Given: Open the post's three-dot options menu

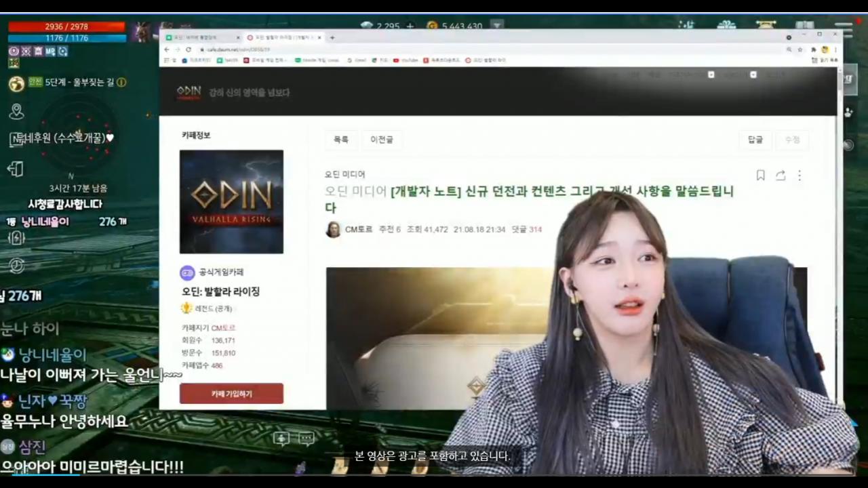Looking at the screenshot, I should click(800, 176).
